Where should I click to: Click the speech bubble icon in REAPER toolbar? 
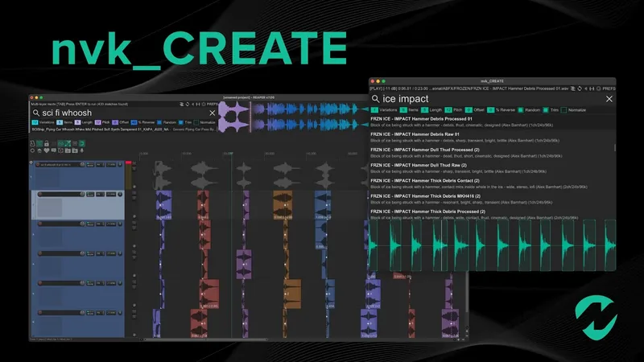point(54,150)
